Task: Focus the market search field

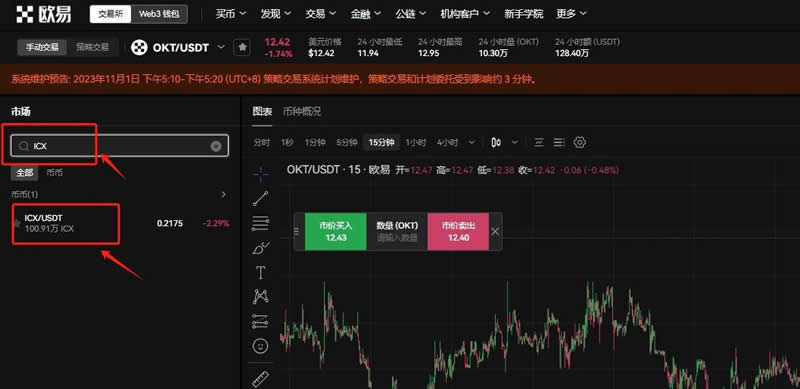Action: [x=119, y=146]
